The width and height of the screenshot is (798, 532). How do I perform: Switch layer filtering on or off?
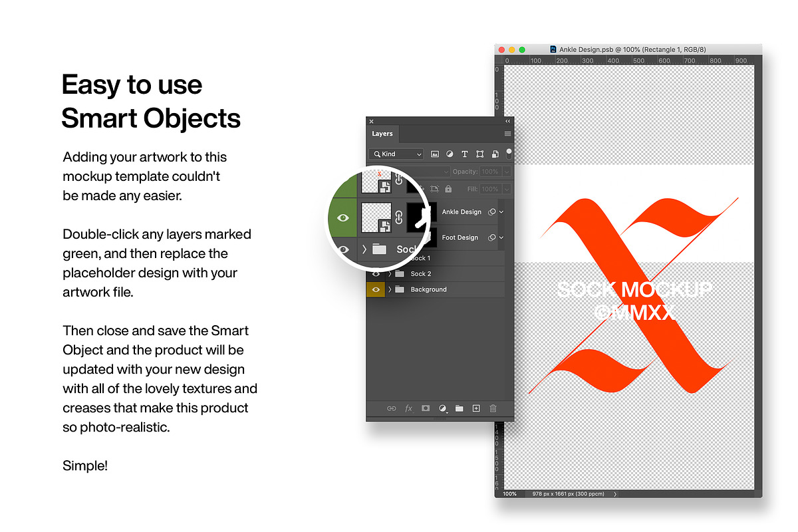coord(509,153)
